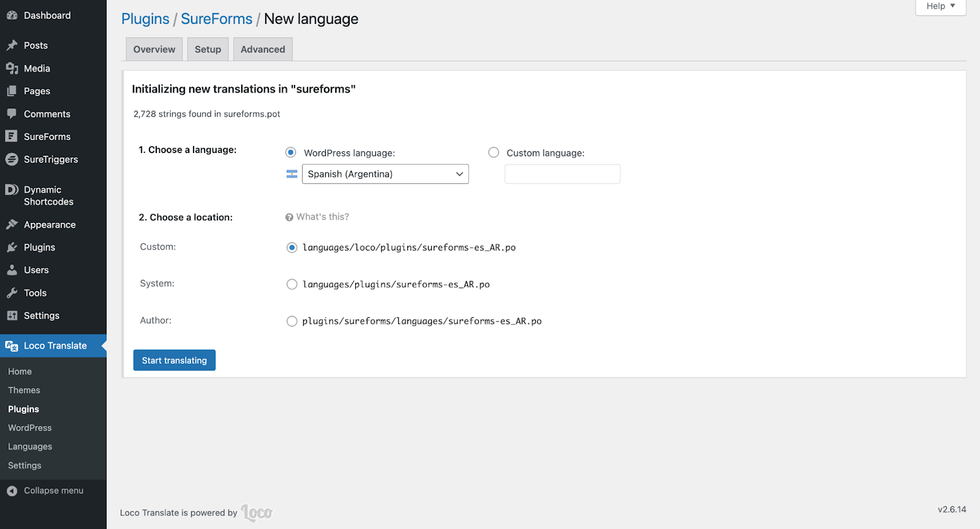The width and height of the screenshot is (980, 529).
Task: Click the Argentina flag icon
Action: (292, 174)
